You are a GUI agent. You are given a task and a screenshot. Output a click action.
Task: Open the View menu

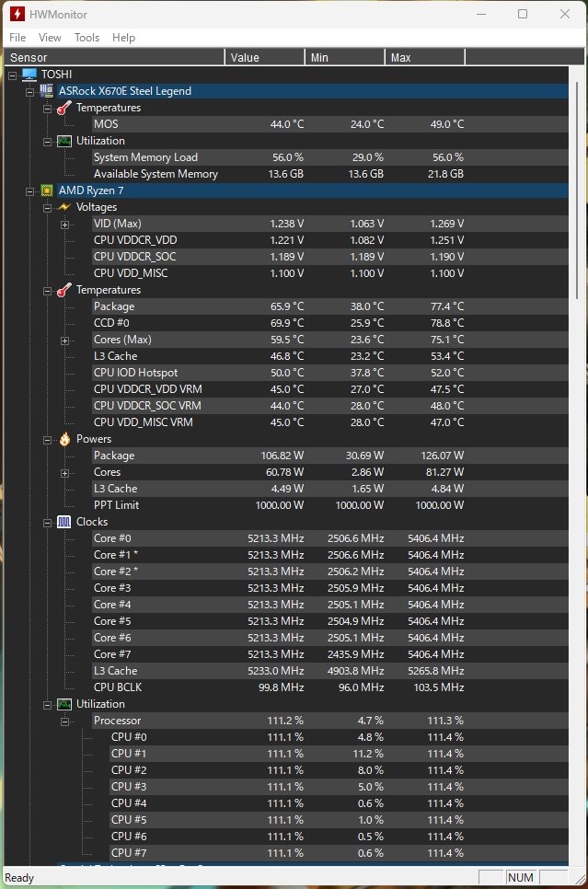(x=50, y=38)
